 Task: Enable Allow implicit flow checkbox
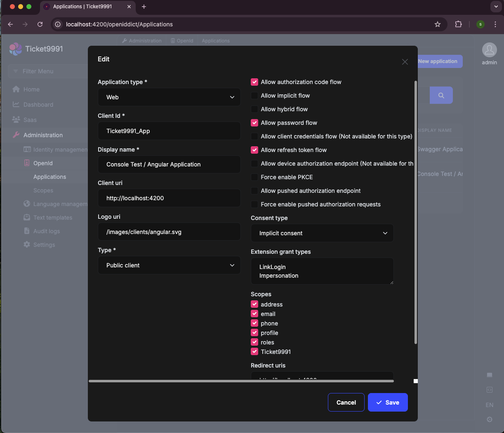tap(254, 96)
